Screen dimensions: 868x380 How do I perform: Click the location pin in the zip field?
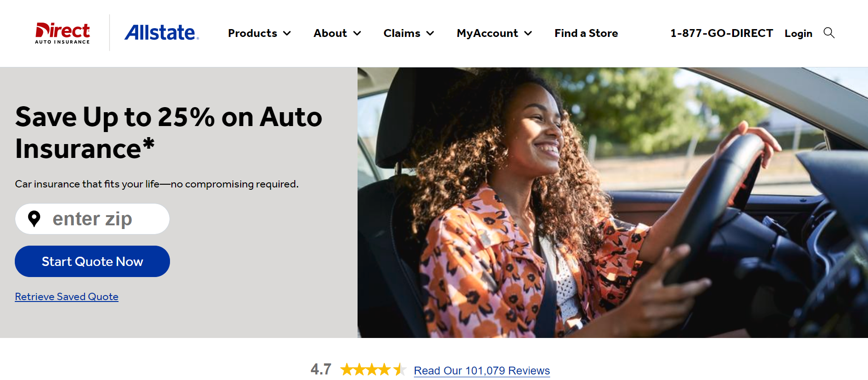click(35, 218)
